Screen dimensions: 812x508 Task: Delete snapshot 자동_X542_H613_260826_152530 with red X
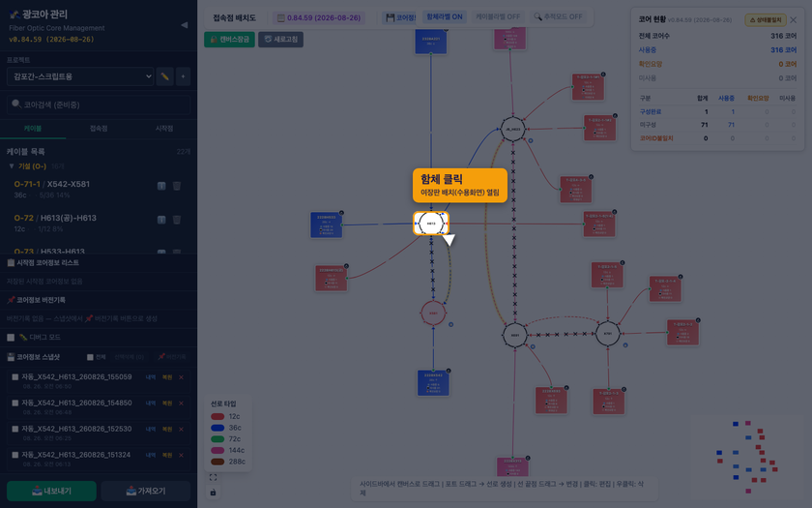[181, 430]
